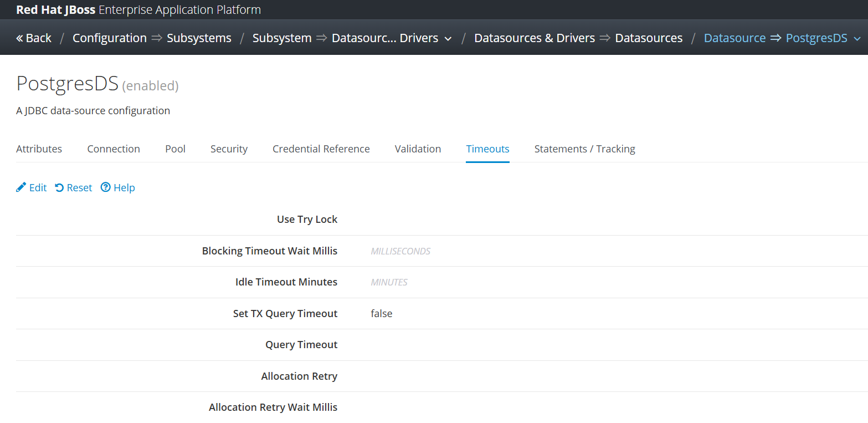
Task: Click Datasources & Drivers Datasources breadcrumb
Action: click(x=578, y=38)
